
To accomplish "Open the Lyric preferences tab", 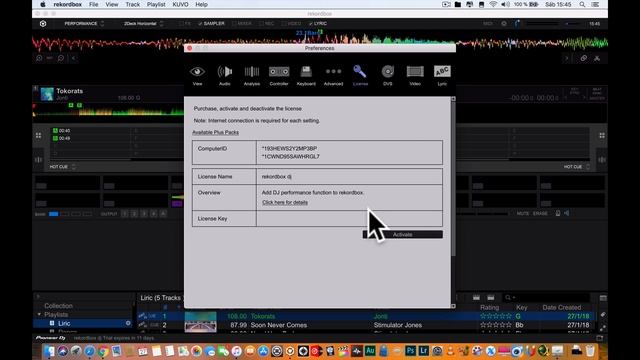I will 442,76.
